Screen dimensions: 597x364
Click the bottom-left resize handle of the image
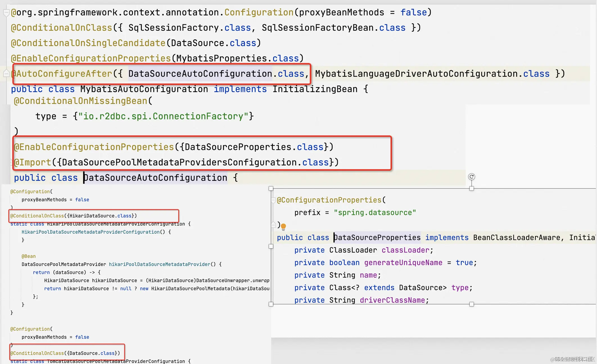coord(271,304)
